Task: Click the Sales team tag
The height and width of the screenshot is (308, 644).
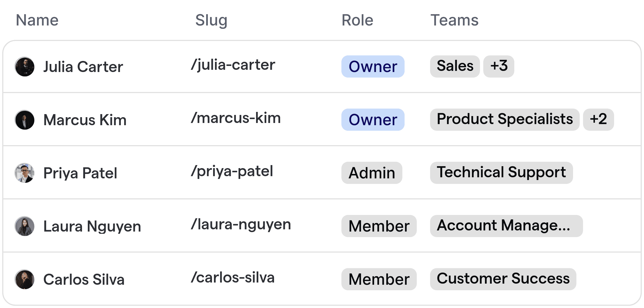Action: (x=454, y=66)
